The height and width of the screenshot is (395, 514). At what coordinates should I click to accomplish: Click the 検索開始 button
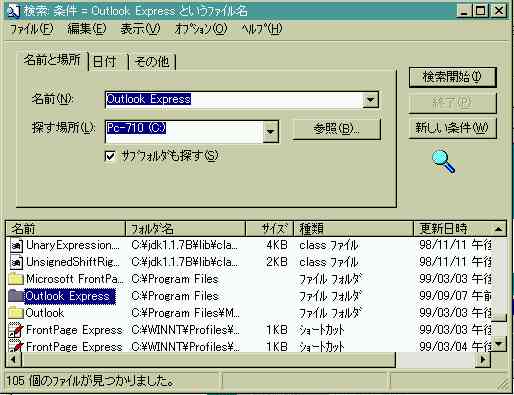click(452, 77)
